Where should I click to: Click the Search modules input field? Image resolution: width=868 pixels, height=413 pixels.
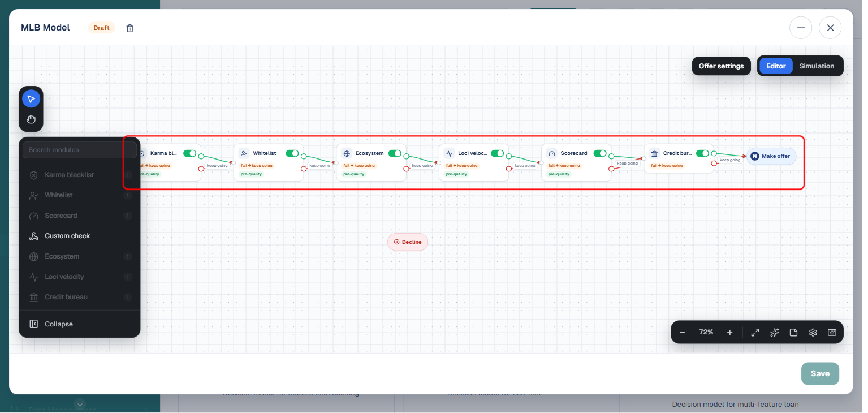79,150
